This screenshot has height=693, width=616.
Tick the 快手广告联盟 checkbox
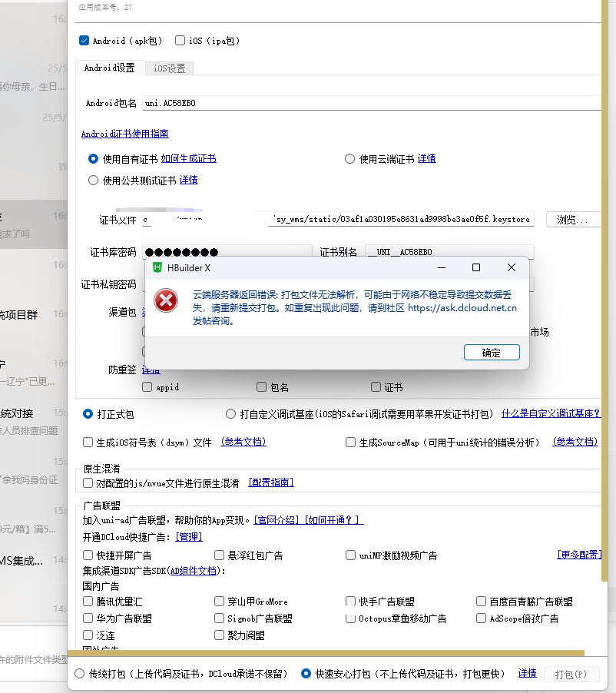pyautogui.click(x=350, y=601)
